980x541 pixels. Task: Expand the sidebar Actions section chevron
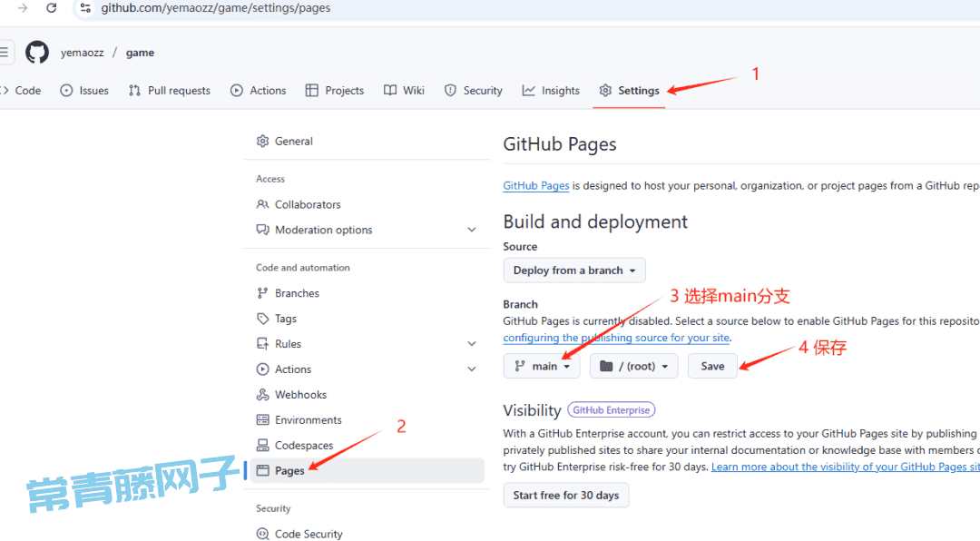472,369
